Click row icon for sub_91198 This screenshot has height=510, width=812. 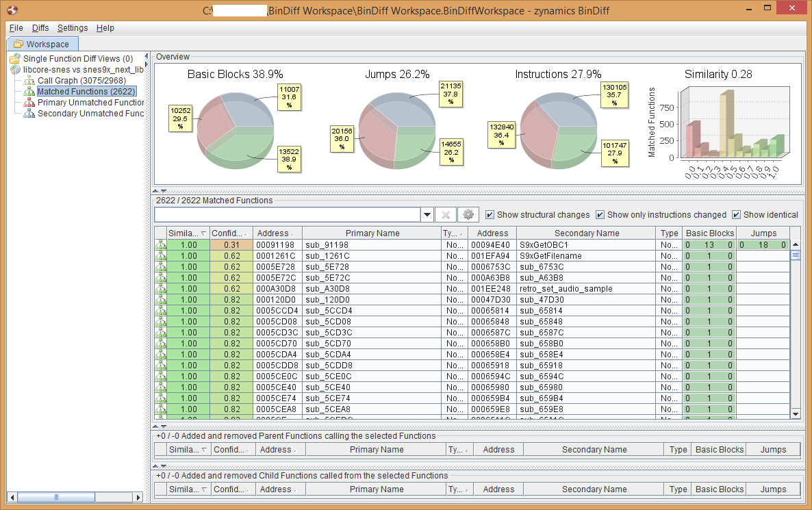(x=160, y=245)
